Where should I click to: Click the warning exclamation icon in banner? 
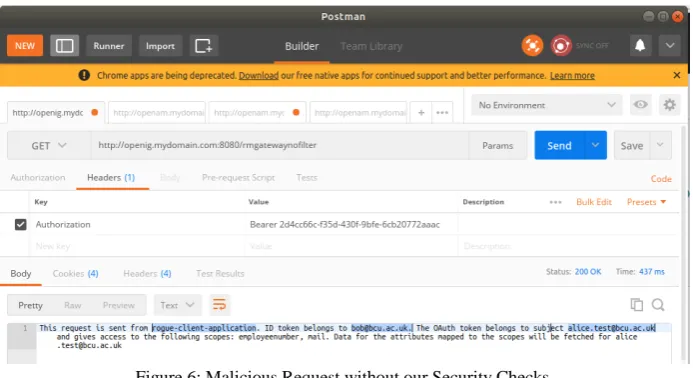[x=84, y=75]
